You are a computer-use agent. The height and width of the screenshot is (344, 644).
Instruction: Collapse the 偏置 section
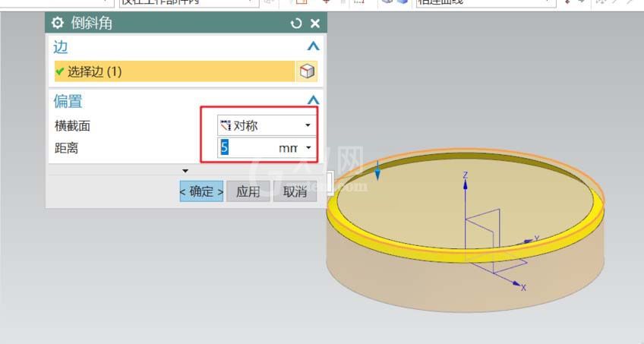point(313,99)
